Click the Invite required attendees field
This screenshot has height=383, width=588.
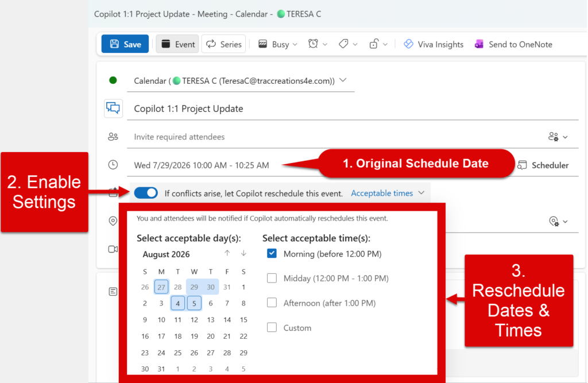335,137
